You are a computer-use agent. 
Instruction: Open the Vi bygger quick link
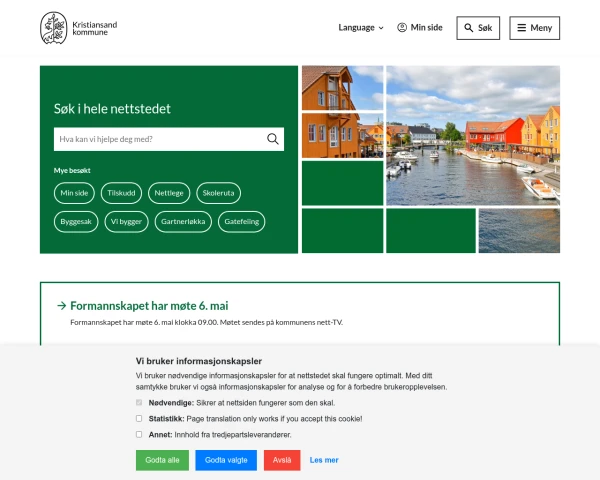(126, 222)
